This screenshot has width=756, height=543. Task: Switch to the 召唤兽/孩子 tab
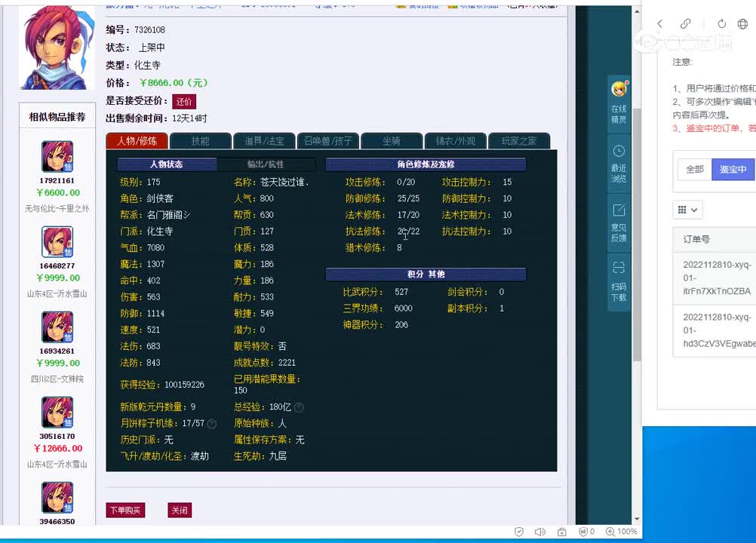tap(328, 141)
